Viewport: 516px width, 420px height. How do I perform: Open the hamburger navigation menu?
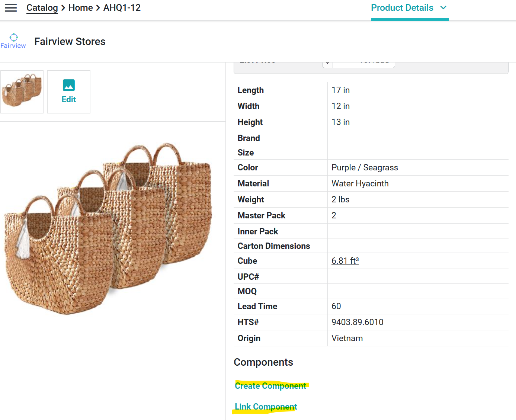tap(11, 8)
